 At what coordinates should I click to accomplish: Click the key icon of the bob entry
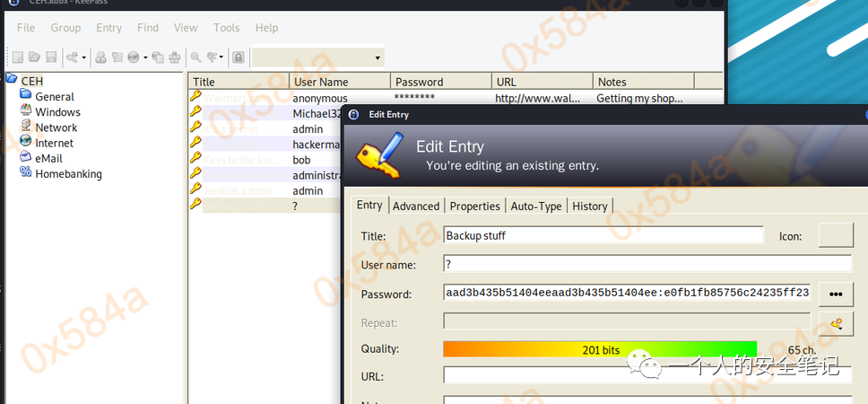pyautogui.click(x=195, y=159)
